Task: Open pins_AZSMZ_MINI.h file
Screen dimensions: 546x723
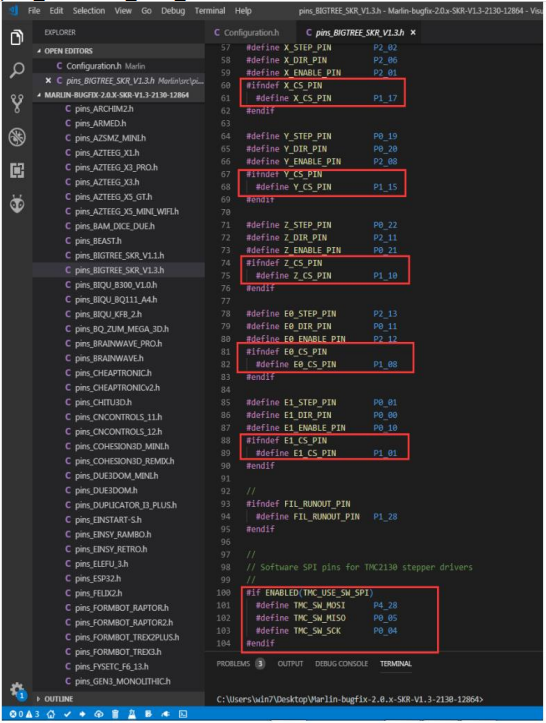Action: [x=119, y=138]
